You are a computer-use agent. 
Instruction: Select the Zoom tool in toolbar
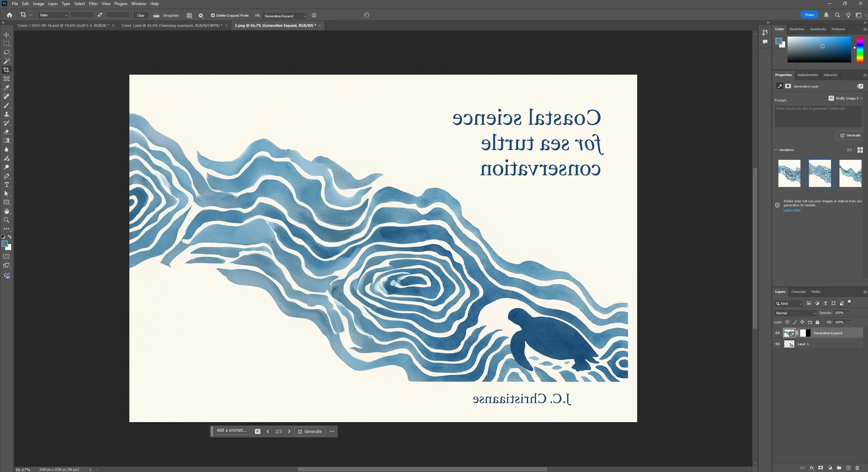coord(6,220)
